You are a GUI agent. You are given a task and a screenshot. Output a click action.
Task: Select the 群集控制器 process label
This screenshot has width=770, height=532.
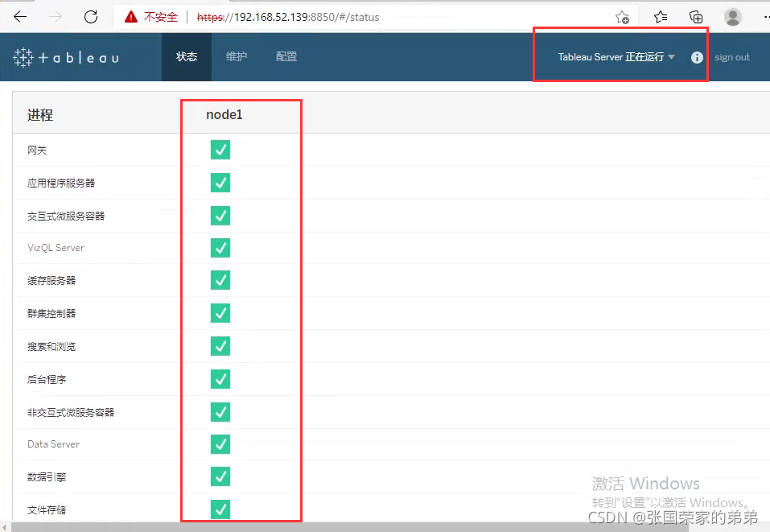click(51, 313)
